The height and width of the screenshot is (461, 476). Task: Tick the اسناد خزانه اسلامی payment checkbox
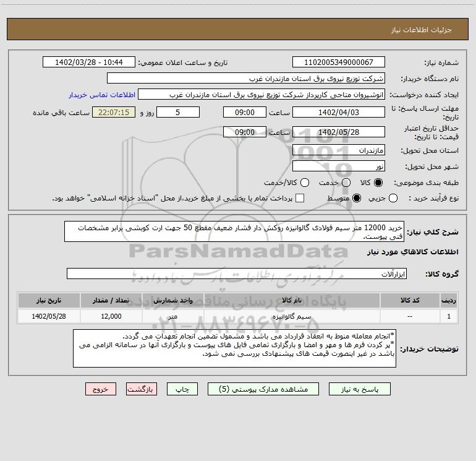pyautogui.click(x=300, y=198)
